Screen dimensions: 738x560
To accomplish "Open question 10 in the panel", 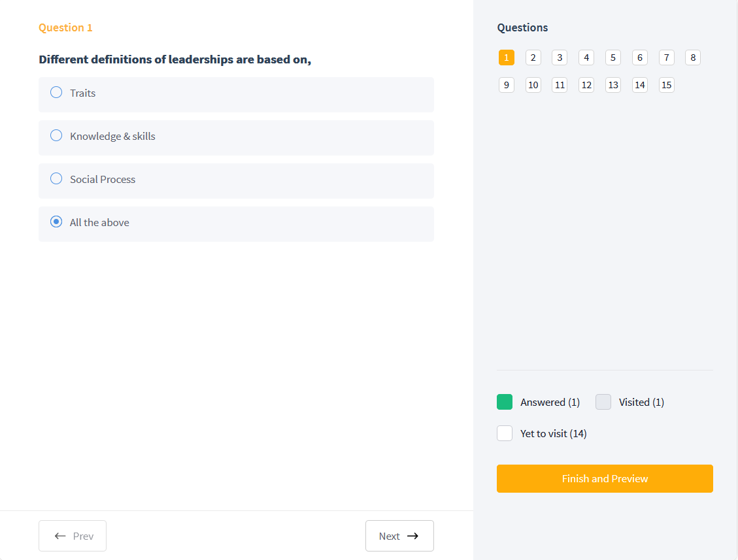I will pyautogui.click(x=533, y=85).
